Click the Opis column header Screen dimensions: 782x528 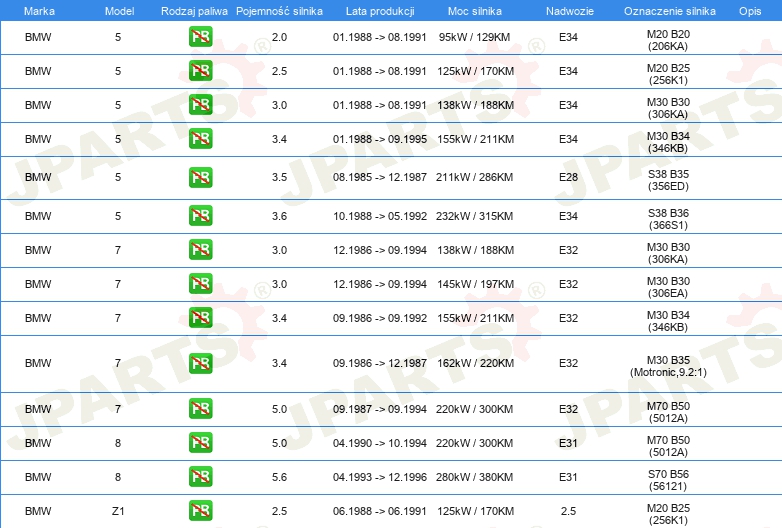tap(750, 11)
